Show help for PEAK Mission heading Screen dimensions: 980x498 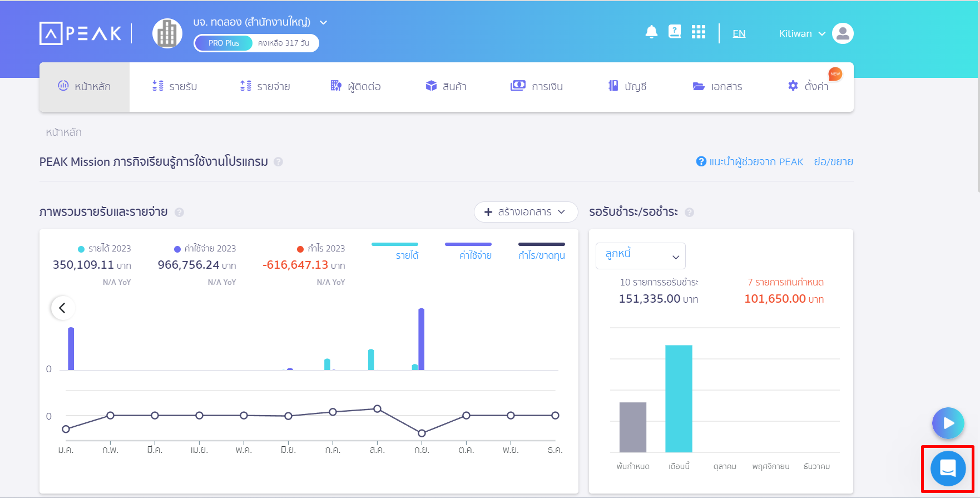tap(279, 162)
